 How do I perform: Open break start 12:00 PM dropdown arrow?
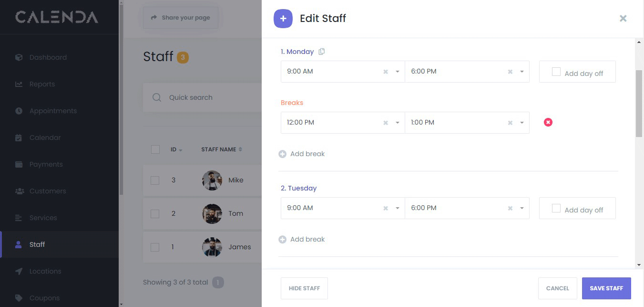pos(398,123)
